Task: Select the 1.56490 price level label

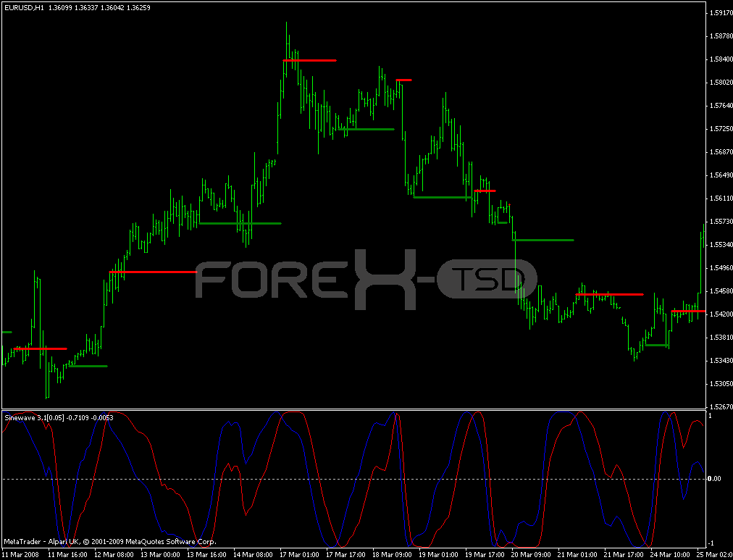Action: pos(721,175)
